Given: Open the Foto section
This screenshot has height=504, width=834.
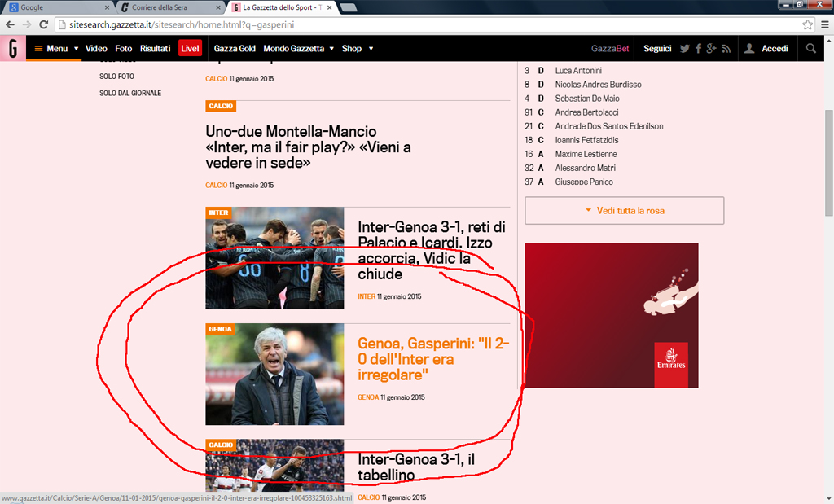Looking at the screenshot, I should click(x=124, y=48).
